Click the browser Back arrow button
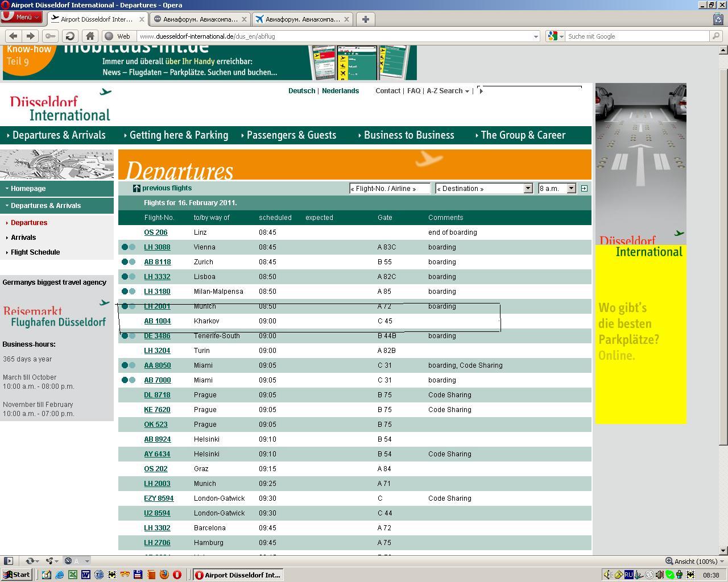The image size is (728, 582). [x=13, y=36]
